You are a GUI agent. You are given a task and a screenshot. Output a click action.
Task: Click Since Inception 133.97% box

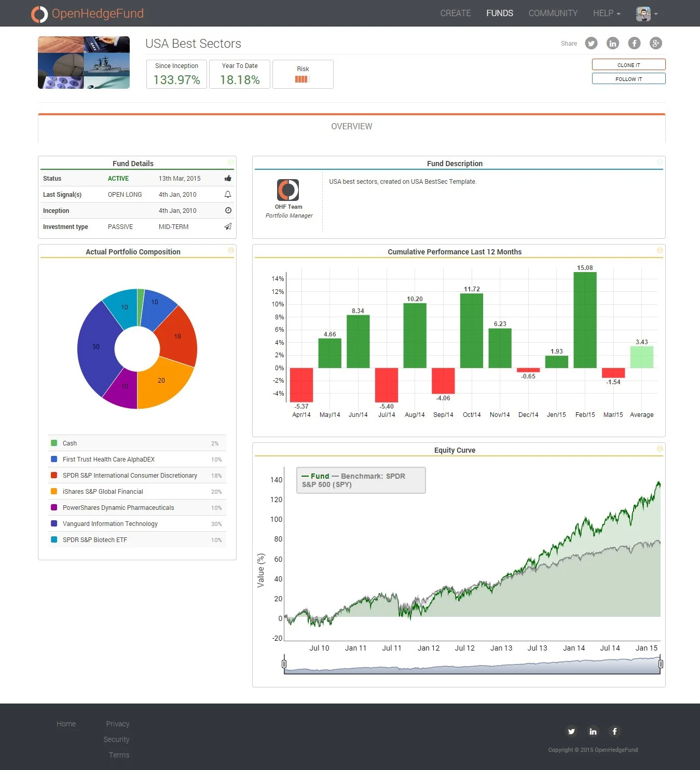176,74
